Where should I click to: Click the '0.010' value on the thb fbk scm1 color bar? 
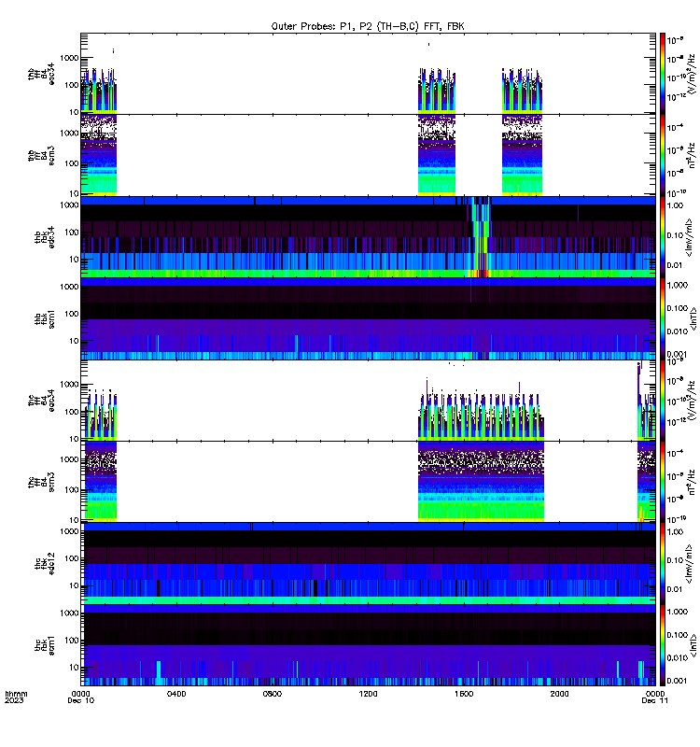point(678,331)
